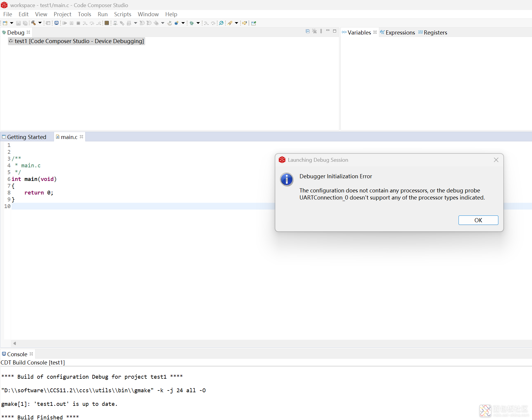Select the Debug view tab
Image resolution: width=532 pixels, height=420 pixels.
click(x=16, y=32)
